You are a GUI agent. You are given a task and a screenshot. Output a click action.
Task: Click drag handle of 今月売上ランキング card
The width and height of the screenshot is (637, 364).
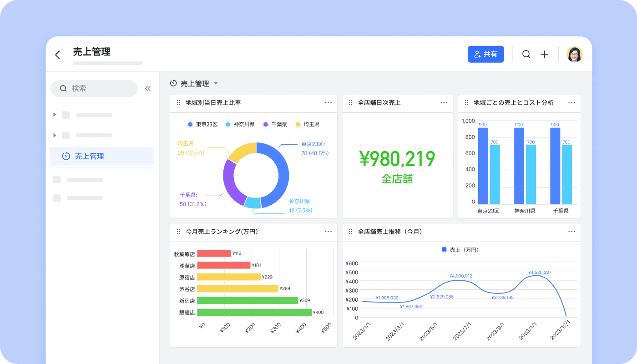(x=178, y=232)
